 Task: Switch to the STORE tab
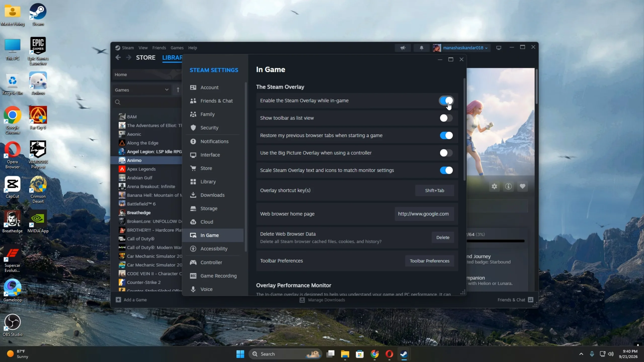tap(146, 58)
